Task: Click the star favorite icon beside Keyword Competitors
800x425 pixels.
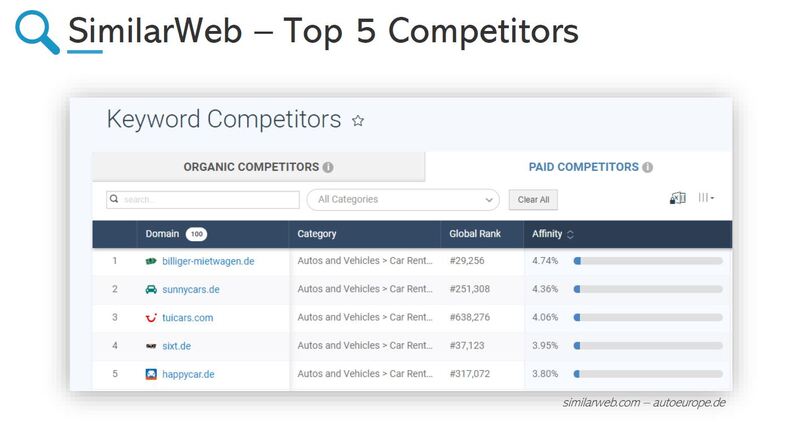Action: (x=358, y=121)
